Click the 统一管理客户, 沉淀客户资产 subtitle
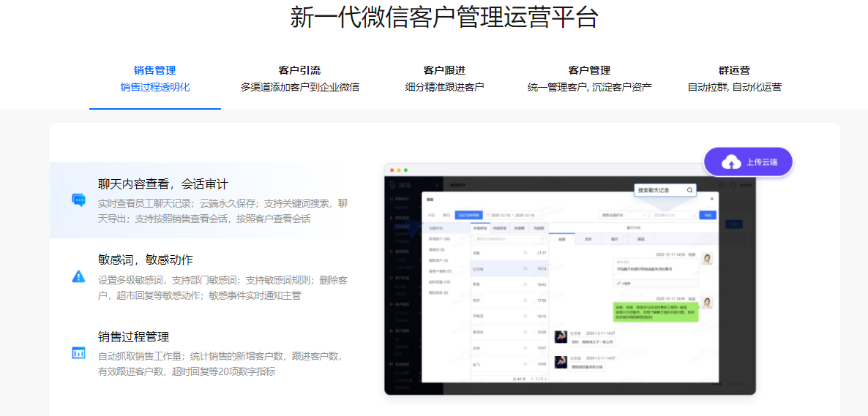The image size is (868, 416). tap(590, 87)
